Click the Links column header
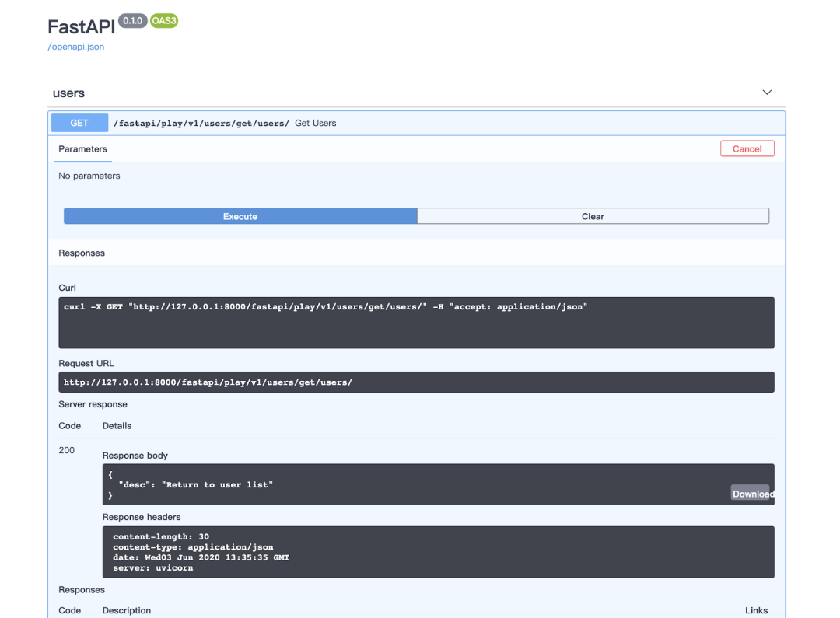The height and width of the screenshot is (618, 840). click(756, 610)
